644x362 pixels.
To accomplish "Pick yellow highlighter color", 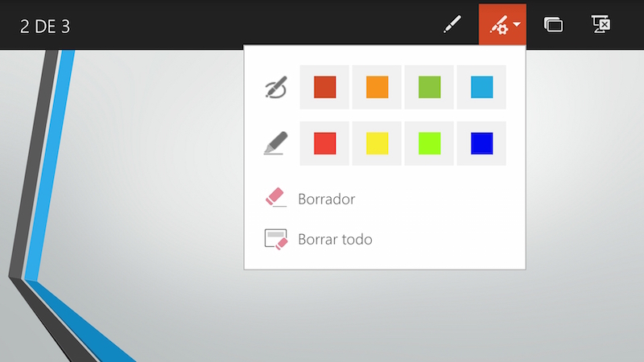I will coord(377,143).
